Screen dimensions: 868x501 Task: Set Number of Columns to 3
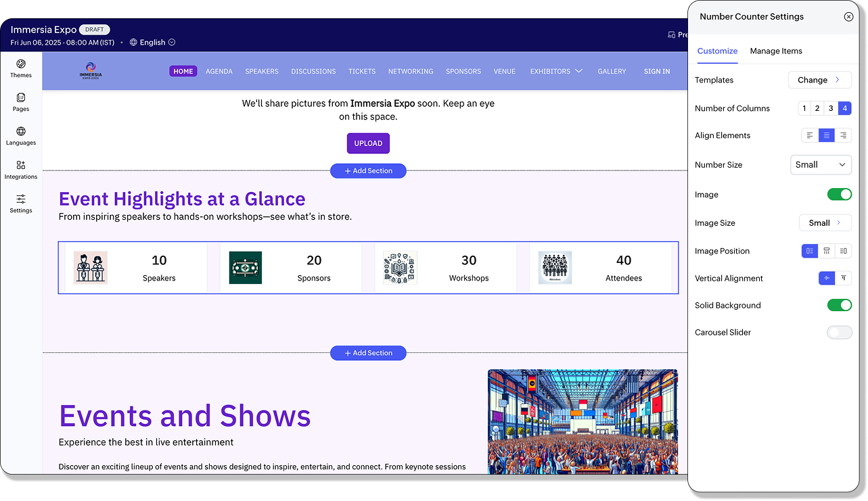coord(831,108)
